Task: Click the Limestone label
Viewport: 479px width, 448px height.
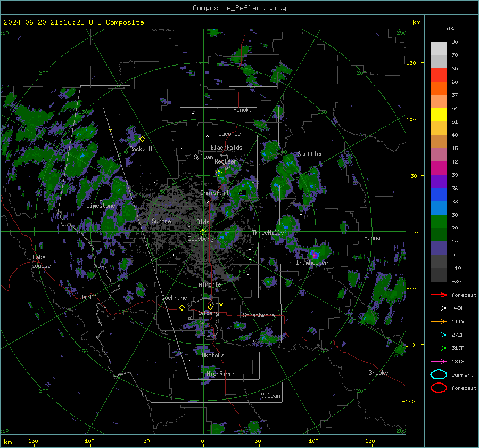Action: coord(101,206)
